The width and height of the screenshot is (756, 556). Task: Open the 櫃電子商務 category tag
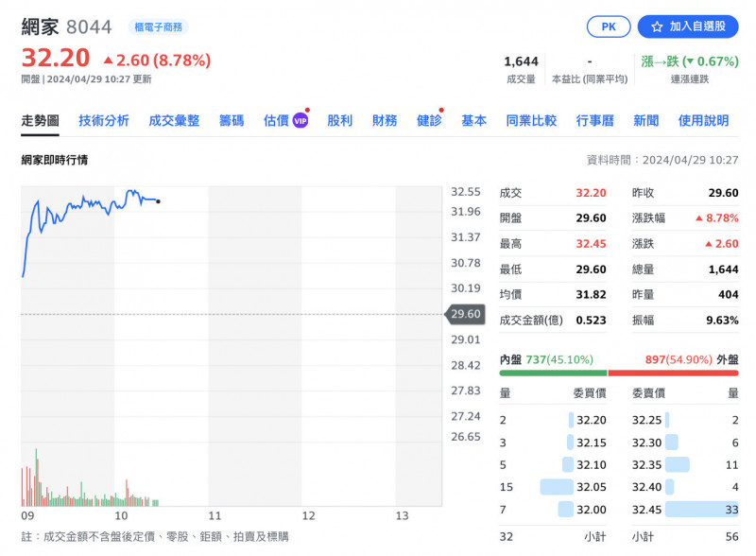[158, 27]
